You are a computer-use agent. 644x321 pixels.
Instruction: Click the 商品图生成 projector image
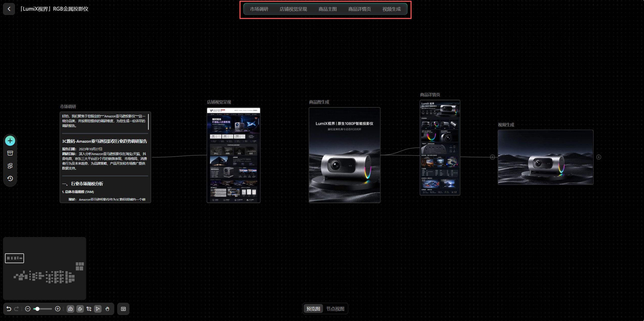345,155
